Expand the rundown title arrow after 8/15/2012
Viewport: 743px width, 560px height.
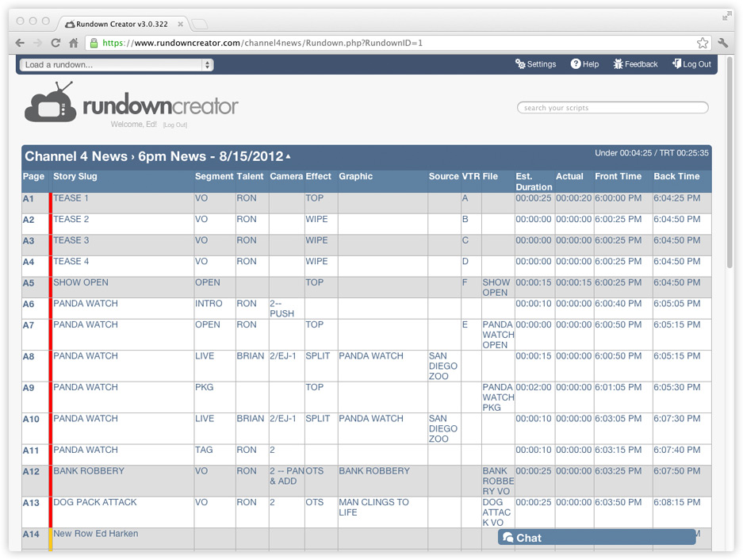(x=288, y=156)
